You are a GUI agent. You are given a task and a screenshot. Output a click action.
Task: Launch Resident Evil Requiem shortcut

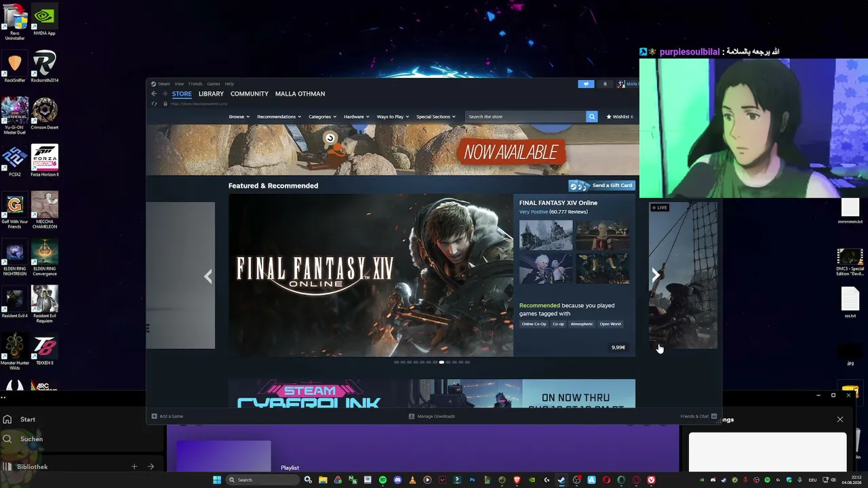click(x=44, y=305)
